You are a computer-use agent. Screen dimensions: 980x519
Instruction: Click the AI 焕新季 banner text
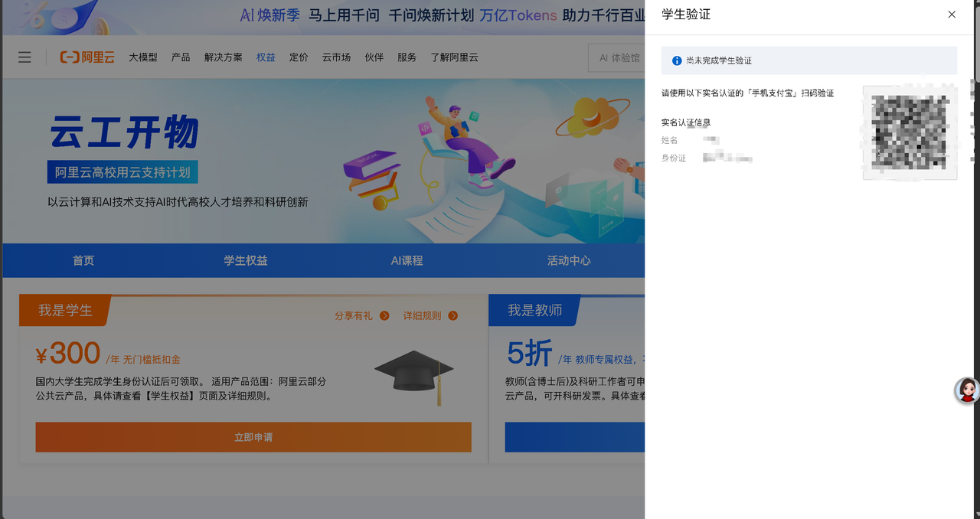point(270,15)
